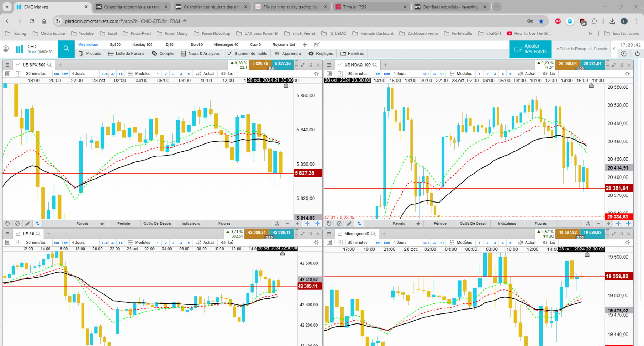Open the Produits menu
Image resolution: width=644 pixels, height=346 pixels.
point(90,53)
